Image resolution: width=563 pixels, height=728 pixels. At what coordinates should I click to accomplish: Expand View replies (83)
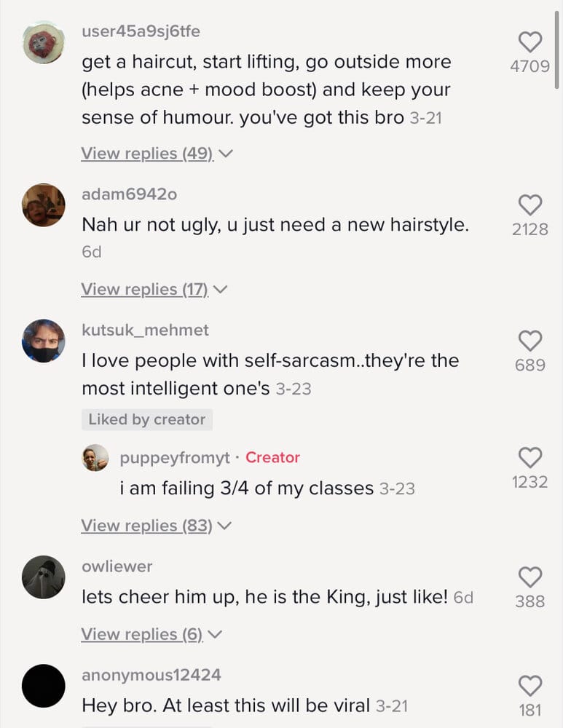pos(156,526)
